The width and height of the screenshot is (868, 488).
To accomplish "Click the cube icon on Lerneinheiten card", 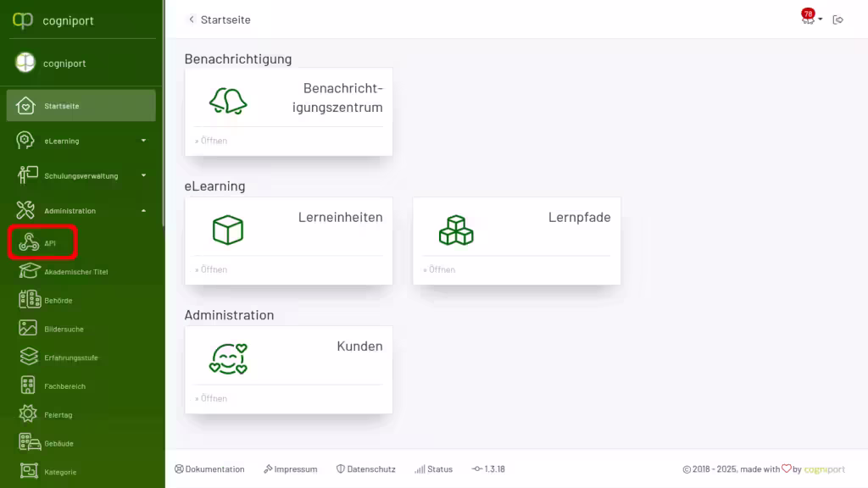I will tap(228, 230).
